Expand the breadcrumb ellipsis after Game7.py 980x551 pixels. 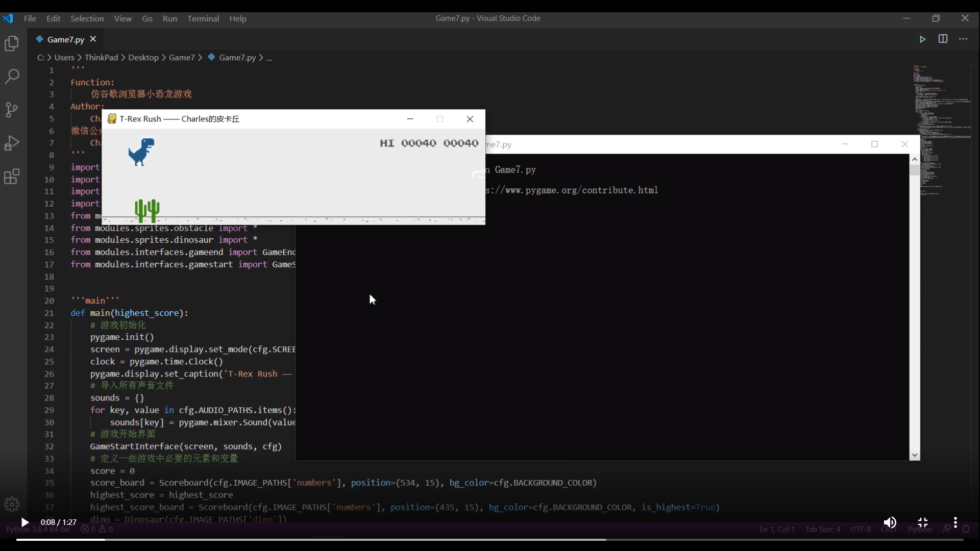point(269,58)
